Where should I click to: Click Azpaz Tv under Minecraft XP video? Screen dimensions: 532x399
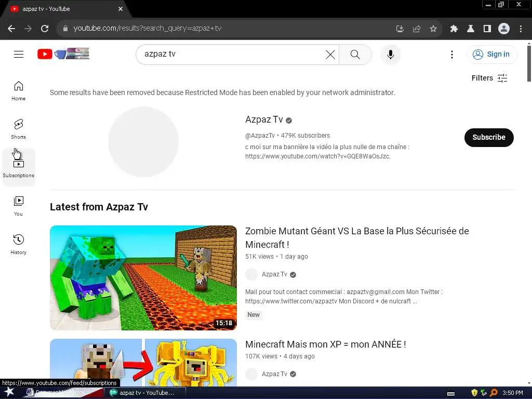pyautogui.click(x=274, y=374)
